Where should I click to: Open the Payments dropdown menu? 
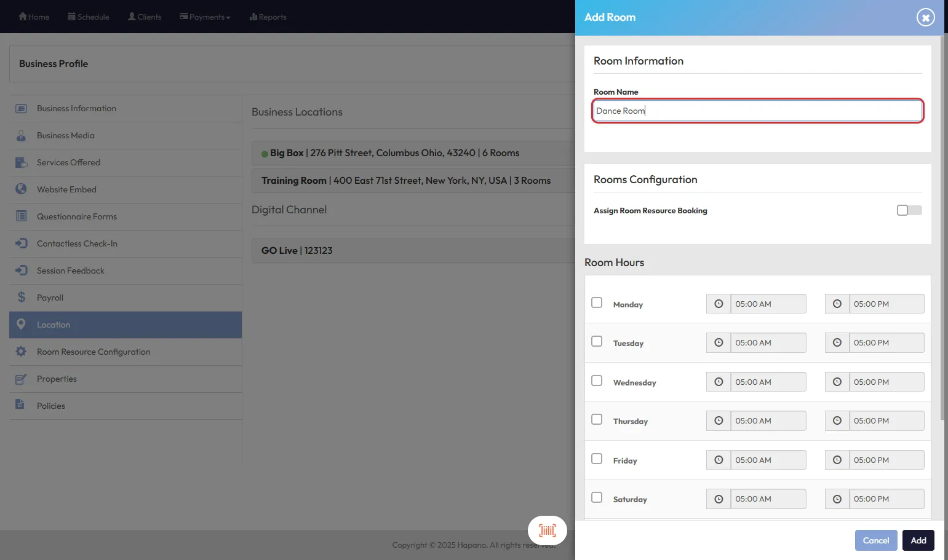(205, 17)
